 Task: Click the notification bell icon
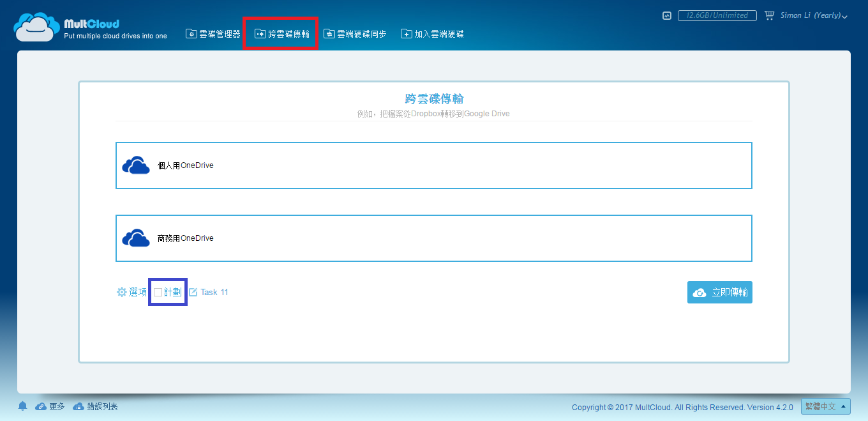pyautogui.click(x=23, y=406)
